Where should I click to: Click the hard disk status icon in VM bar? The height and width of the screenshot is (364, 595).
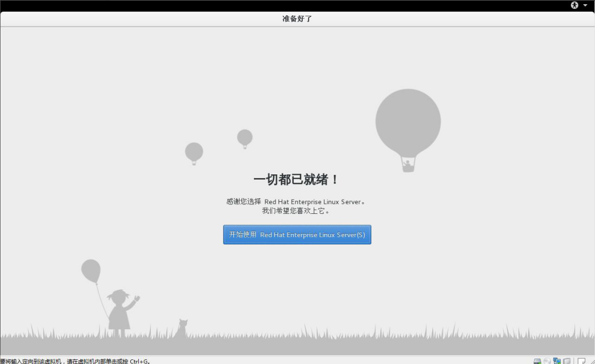[x=537, y=361]
